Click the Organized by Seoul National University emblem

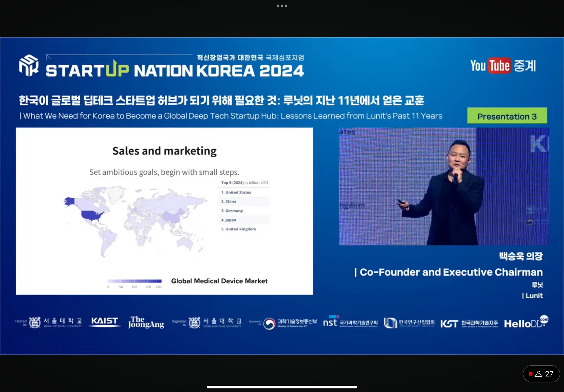195,322
